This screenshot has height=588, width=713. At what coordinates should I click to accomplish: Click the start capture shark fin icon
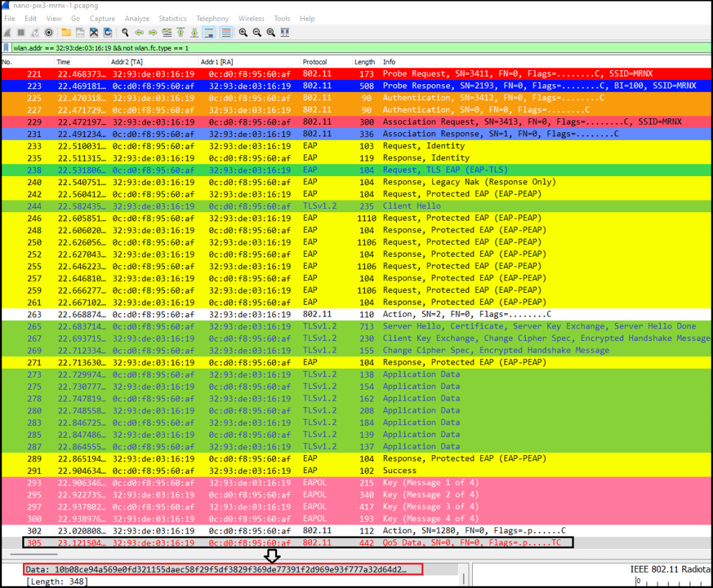[8, 33]
